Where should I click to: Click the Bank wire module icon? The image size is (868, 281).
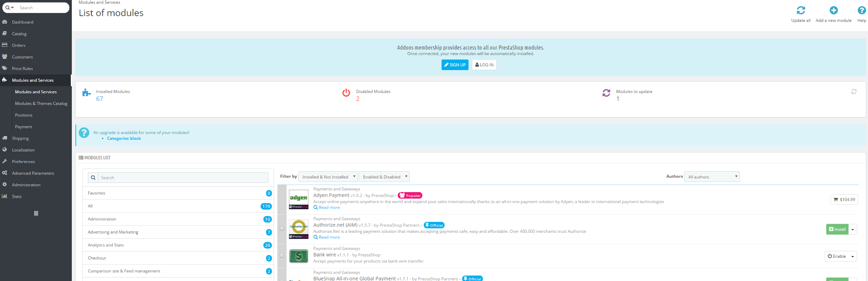299,256
